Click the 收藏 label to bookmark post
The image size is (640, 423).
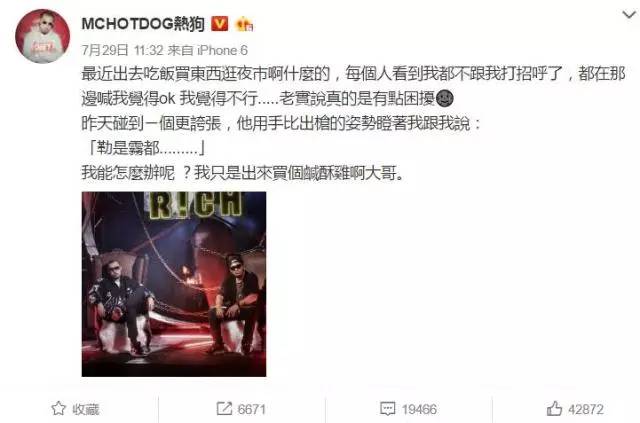(86, 409)
